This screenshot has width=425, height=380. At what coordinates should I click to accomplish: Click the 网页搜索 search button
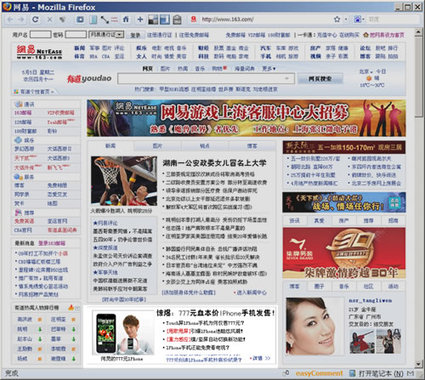pyautogui.click(x=320, y=79)
